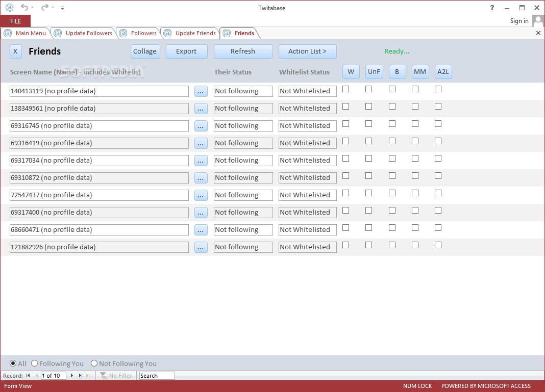The height and width of the screenshot is (392, 545).
Task: Switch to the Update Followers tab
Action: click(84, 33)
